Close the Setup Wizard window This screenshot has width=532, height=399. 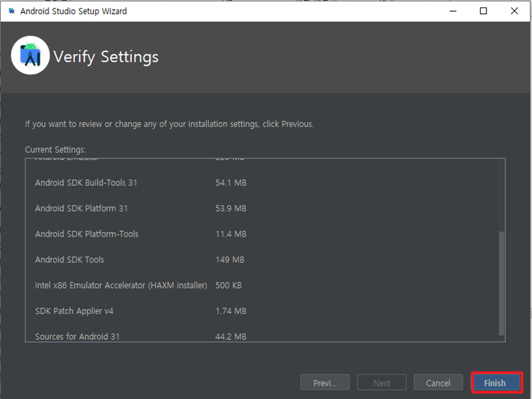point(514,11)
